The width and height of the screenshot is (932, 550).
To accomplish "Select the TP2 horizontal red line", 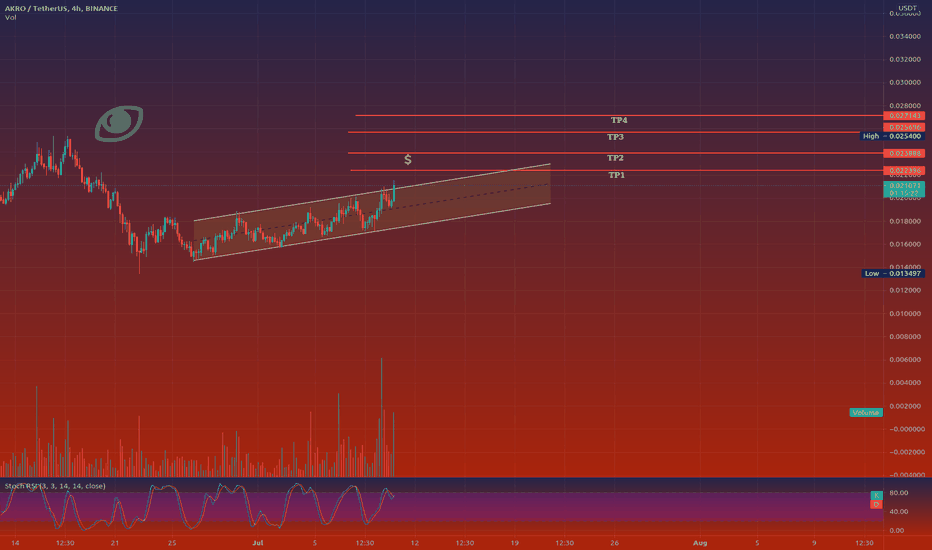I will click(x=615, y=153).
